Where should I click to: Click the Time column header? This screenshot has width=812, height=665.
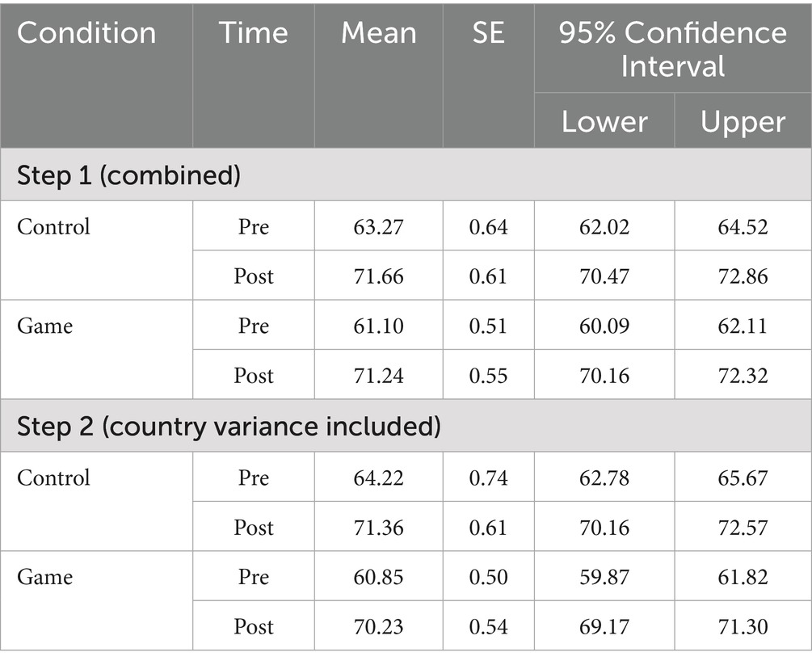pos(253,33)
